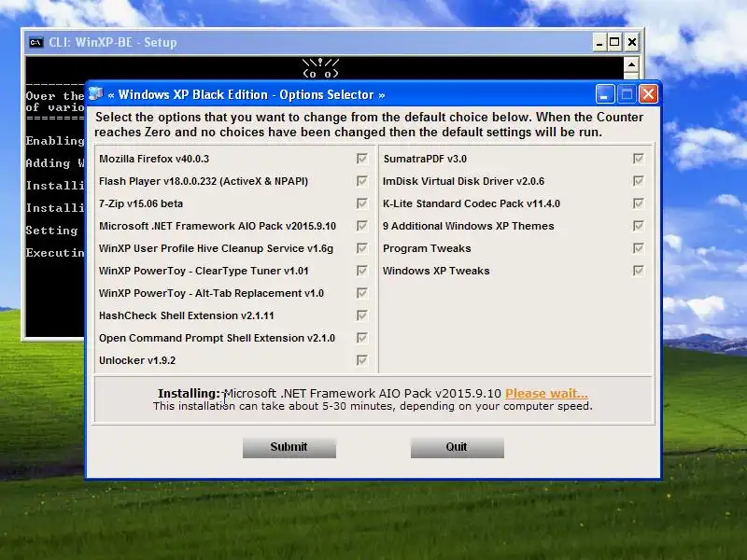
Task: Click Open Command Prompt Shell Extension label
Action: [x=217, y=338]
